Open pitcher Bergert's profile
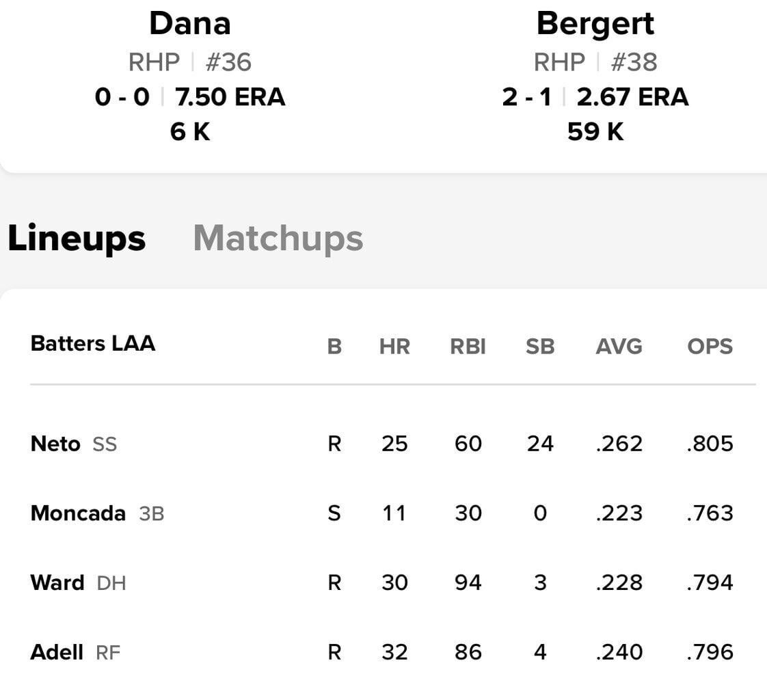767x700 pixels. click(595, 22)
